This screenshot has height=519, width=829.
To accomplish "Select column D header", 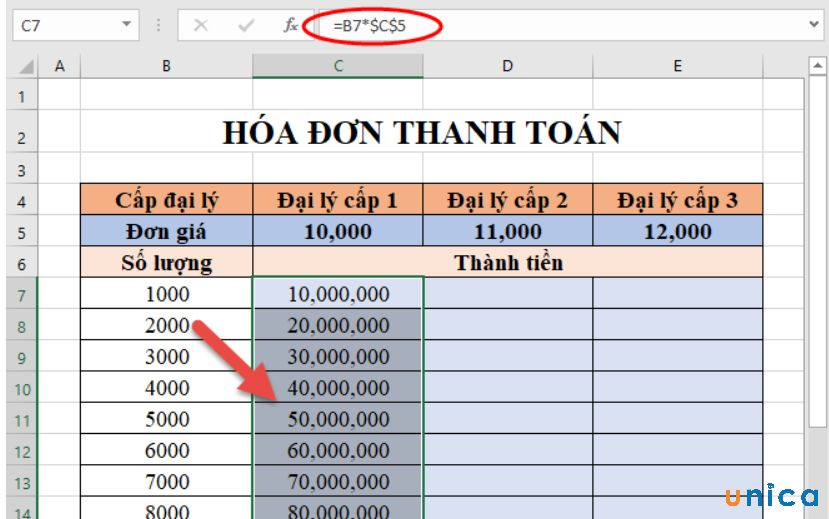I will pyautogui.click(x=508, y=66).
